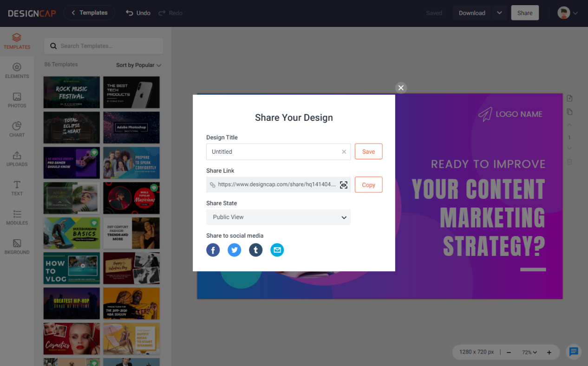Save the design title

click(x=368, y=151)
